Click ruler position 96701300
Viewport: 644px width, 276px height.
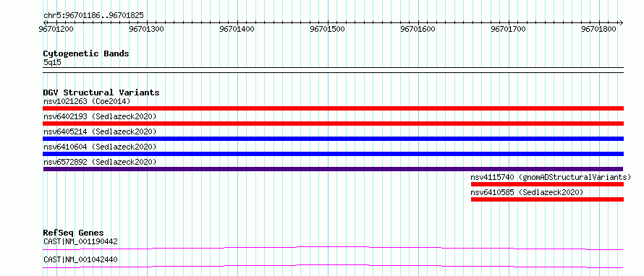click(147, 30)
